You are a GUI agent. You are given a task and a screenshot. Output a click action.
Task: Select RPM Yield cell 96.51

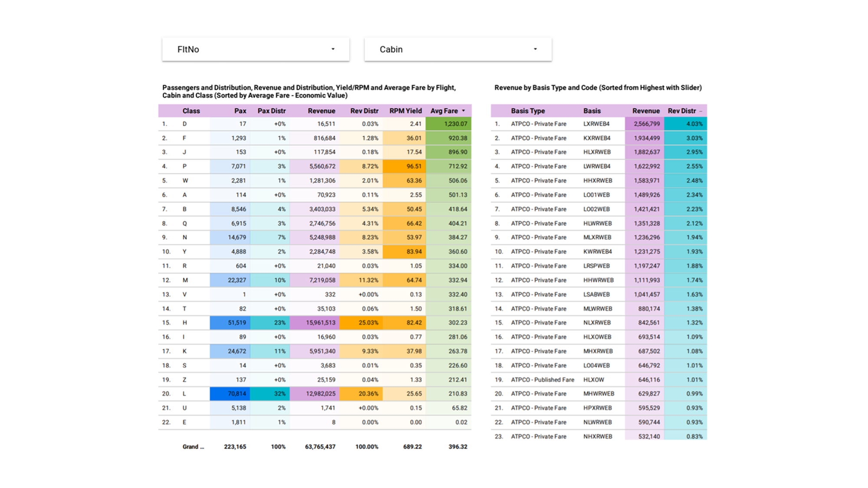[414, 167]
